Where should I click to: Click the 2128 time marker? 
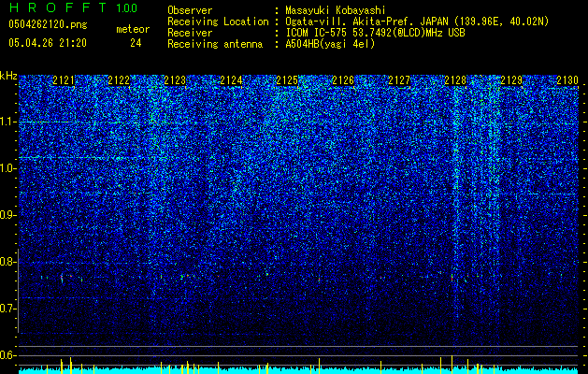coord(455,80)
